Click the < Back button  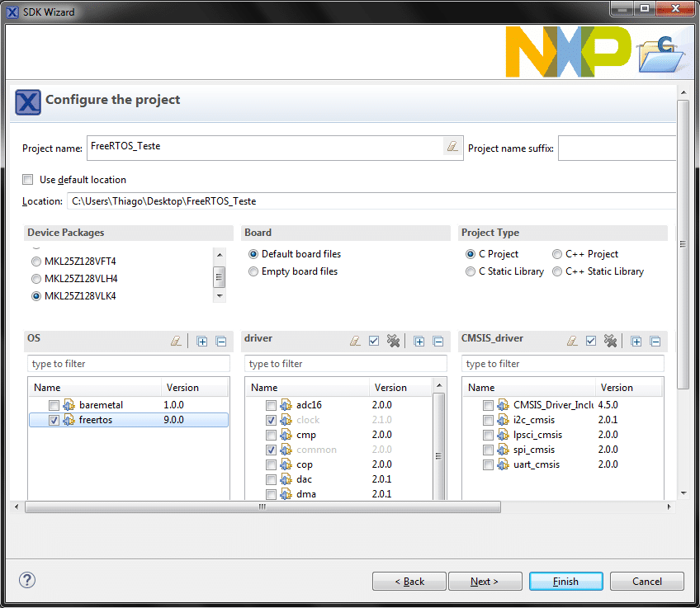tap(409, 582)
